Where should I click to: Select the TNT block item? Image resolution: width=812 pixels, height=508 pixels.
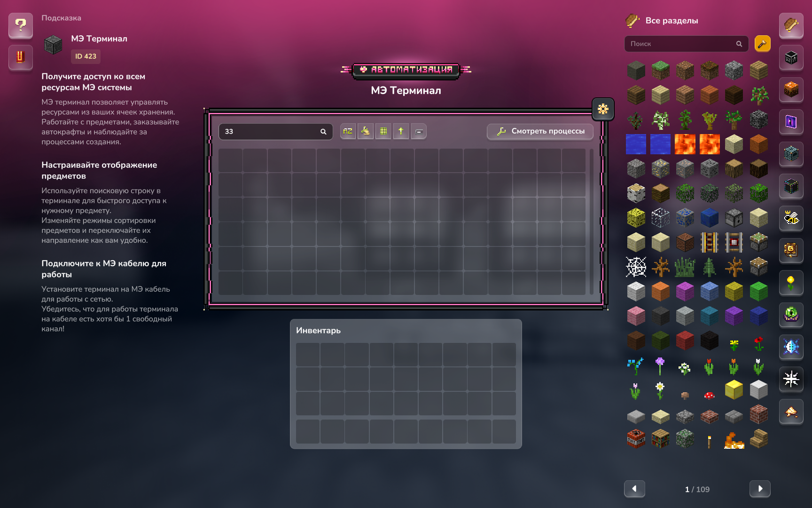636,439
